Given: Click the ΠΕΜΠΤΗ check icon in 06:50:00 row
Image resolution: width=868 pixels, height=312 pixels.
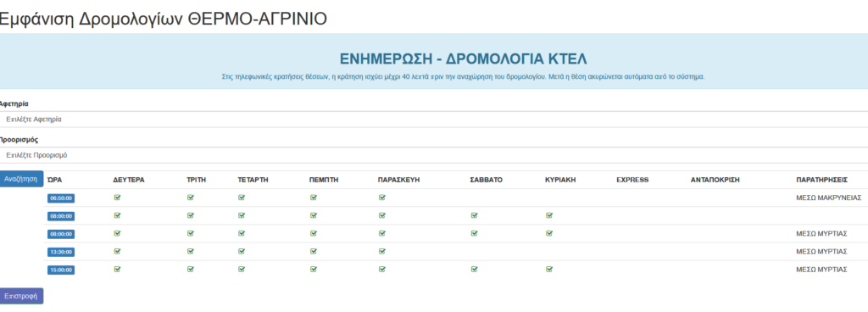Looking at the screenshot, I should [x=314, y=198].
